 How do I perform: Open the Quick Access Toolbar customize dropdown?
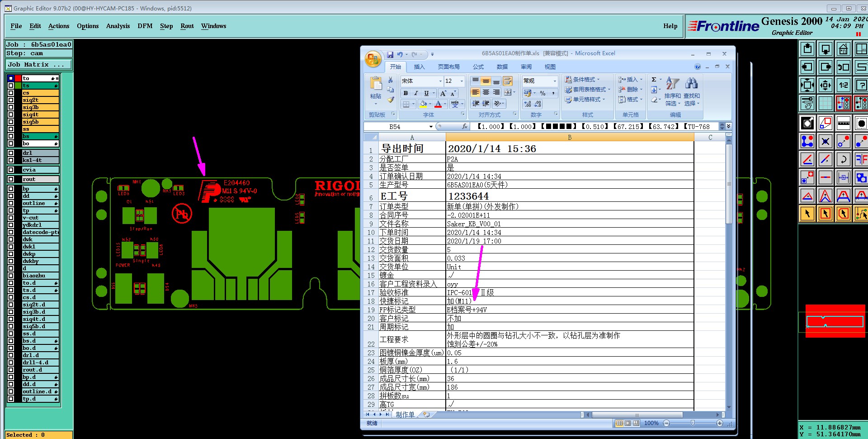432,54
